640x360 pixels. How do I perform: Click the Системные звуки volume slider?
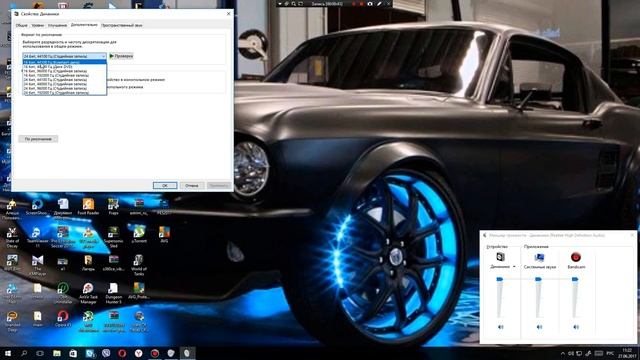click(x=538, y=279)
